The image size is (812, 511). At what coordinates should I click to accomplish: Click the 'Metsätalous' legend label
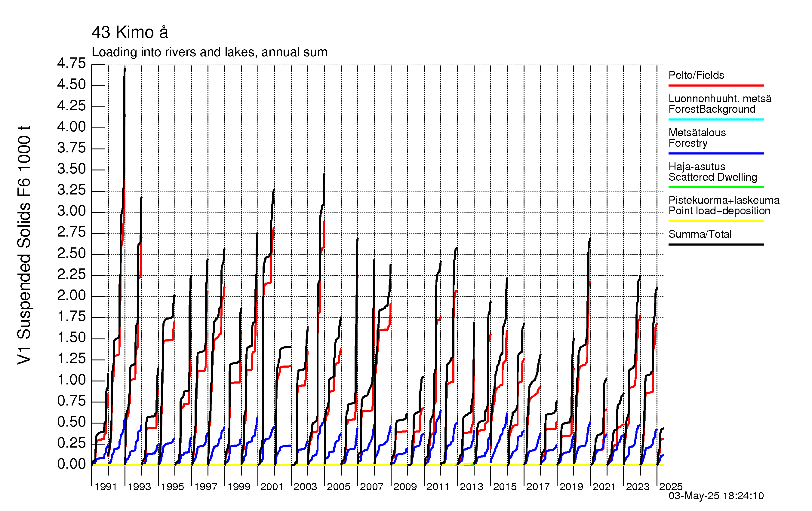[x=697, y=133]
